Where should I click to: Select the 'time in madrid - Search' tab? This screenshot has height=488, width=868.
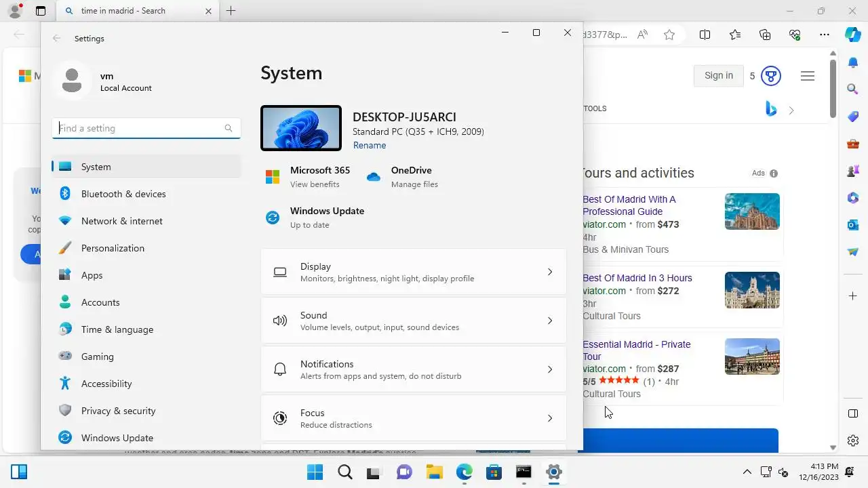pyautogui.click(x=138, y=11)
